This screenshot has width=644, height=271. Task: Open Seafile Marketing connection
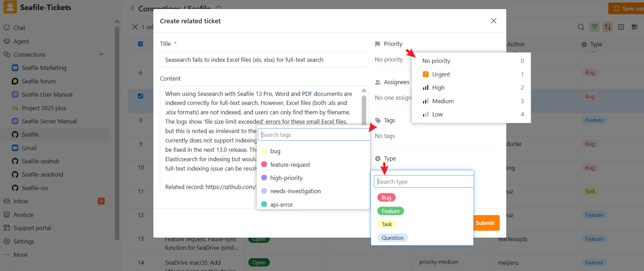click(x=44, y=68)
